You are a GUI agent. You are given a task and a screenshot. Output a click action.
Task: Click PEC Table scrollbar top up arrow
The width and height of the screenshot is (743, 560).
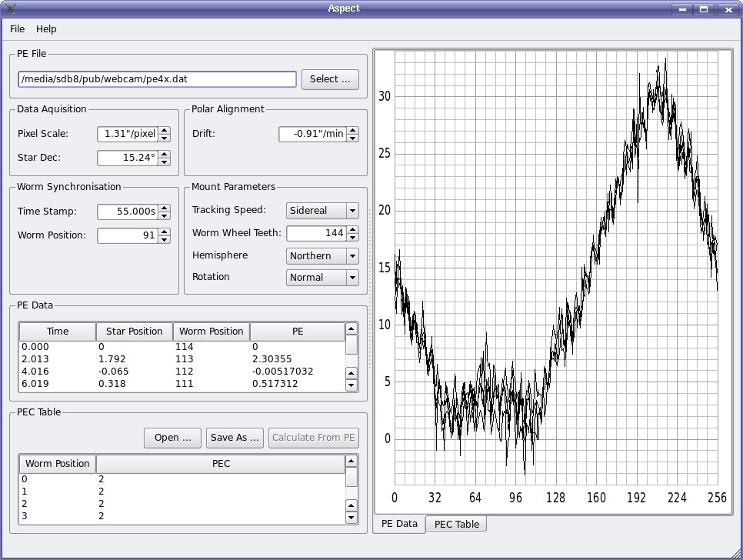pyautogui.click(x=352, y=461)
